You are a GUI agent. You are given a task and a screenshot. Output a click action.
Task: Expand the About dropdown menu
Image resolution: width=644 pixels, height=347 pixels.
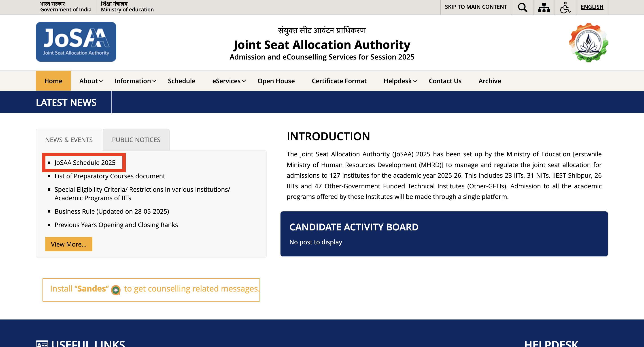pos(91,81)
